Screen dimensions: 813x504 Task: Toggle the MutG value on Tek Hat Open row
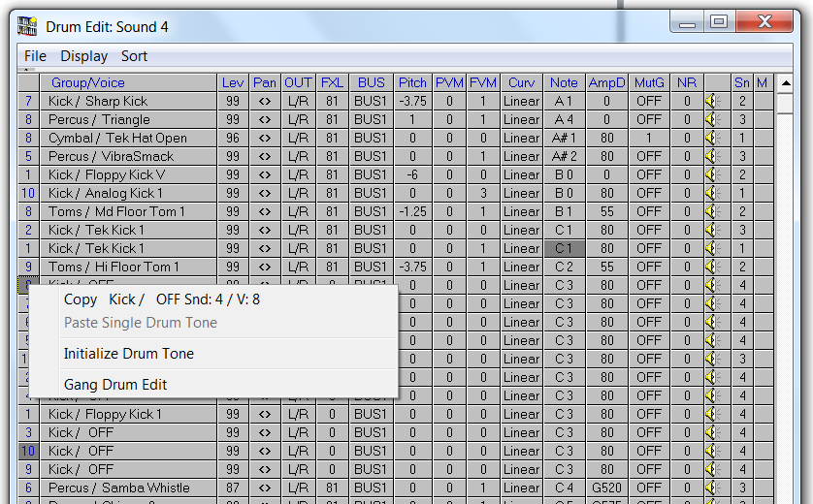649,138
